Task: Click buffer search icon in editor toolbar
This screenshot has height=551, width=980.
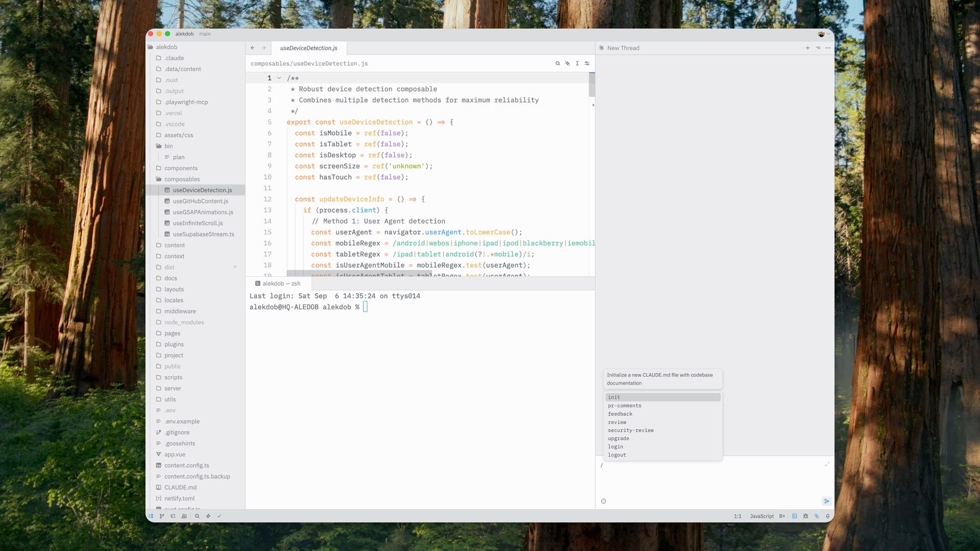Action: pos(557,63)
